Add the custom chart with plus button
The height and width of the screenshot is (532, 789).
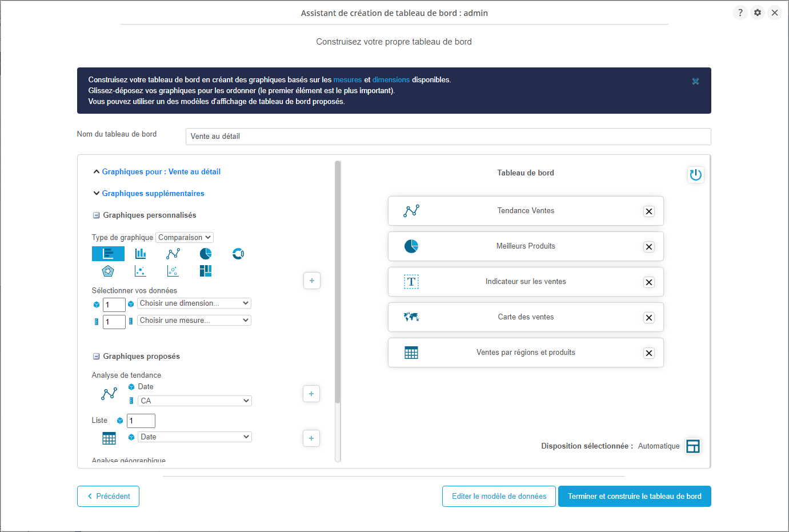tap(312, 281)
